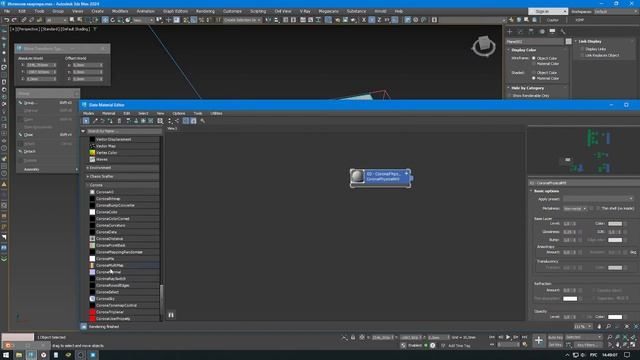
Task: Click Auto Key button
Action: pos(555,338)
